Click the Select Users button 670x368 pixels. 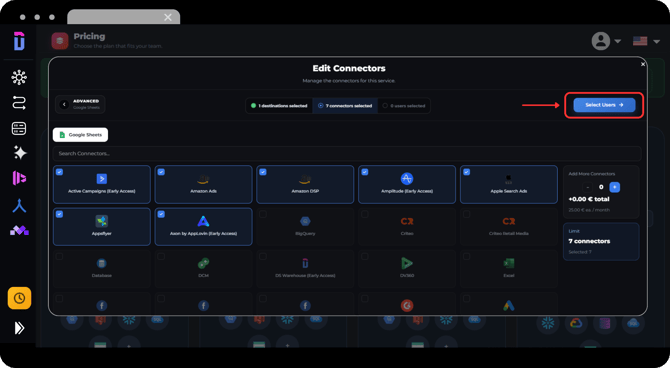(604, 105)
